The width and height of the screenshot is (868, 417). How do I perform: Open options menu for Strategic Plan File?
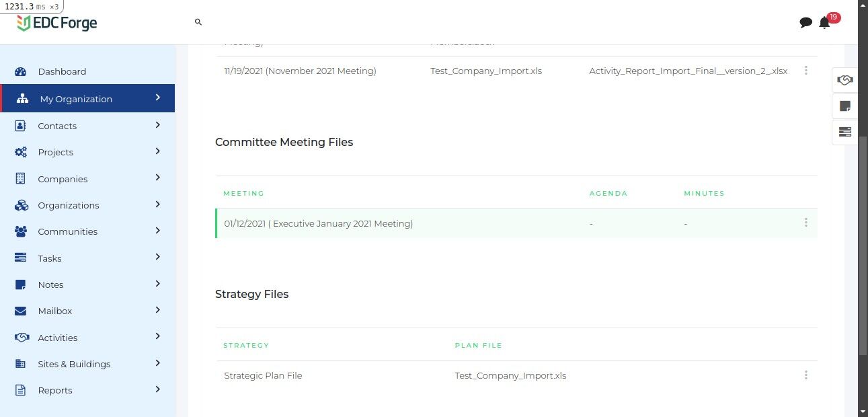[805, 375]
